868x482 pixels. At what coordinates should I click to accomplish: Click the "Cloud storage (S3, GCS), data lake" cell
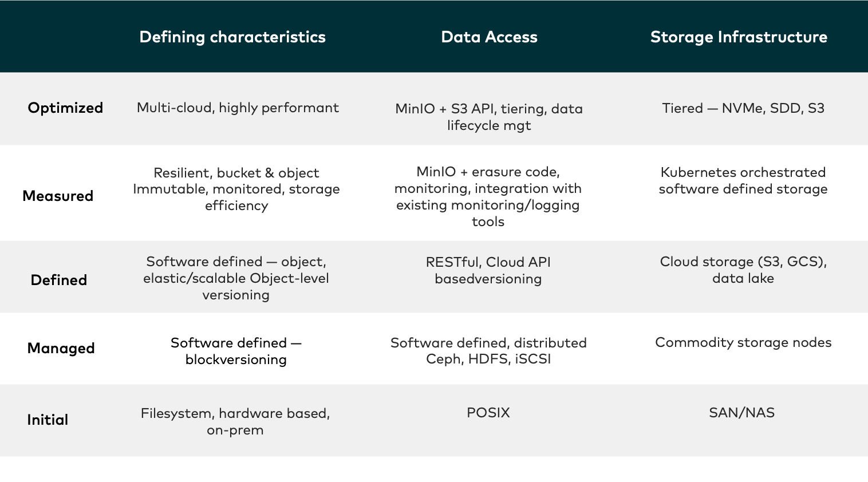click(x=743, y=270)
